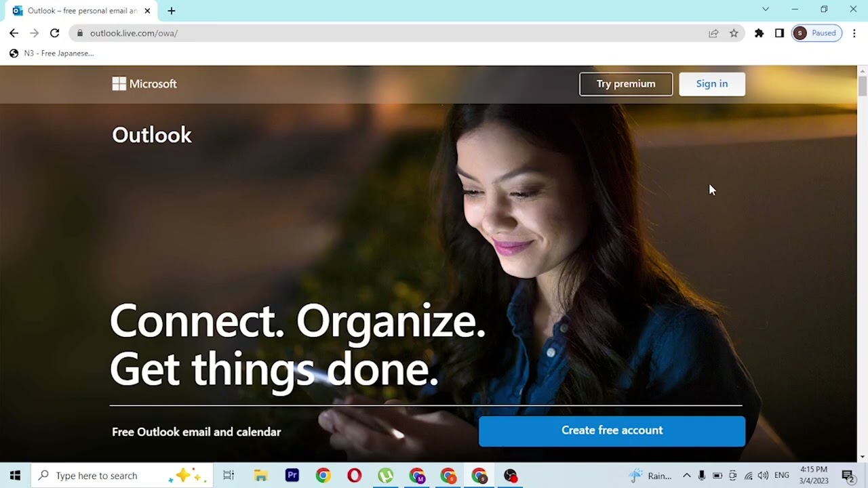
Task: Close the Outlook browser tab
Action: (x=147, y=11)
